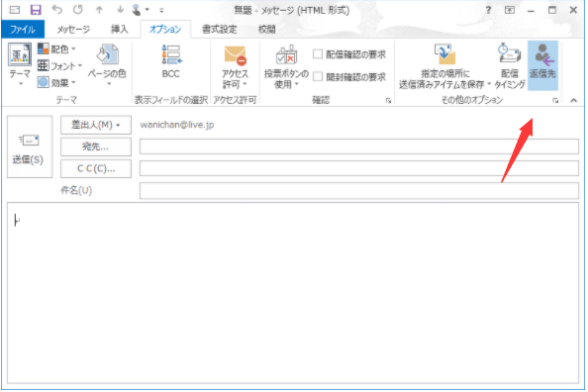
Task: Open the 書式設定 ribbon tab
Action: point(220,30)
